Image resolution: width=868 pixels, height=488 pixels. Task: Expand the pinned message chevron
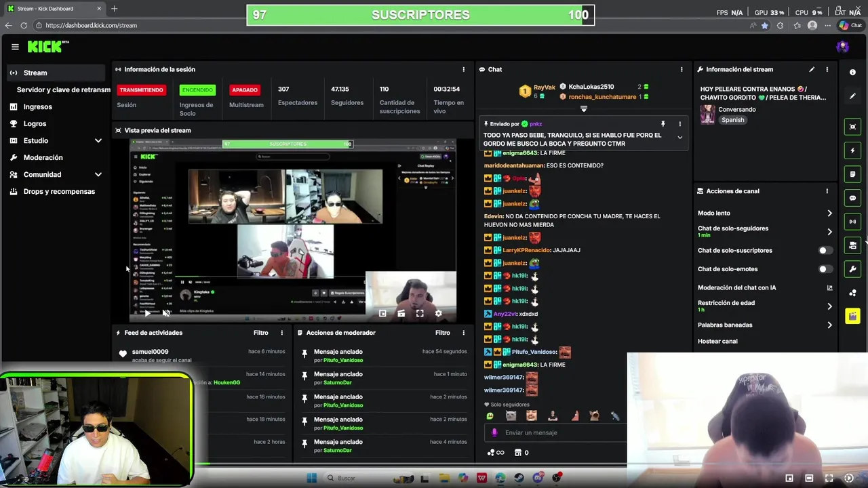[679, 138]
